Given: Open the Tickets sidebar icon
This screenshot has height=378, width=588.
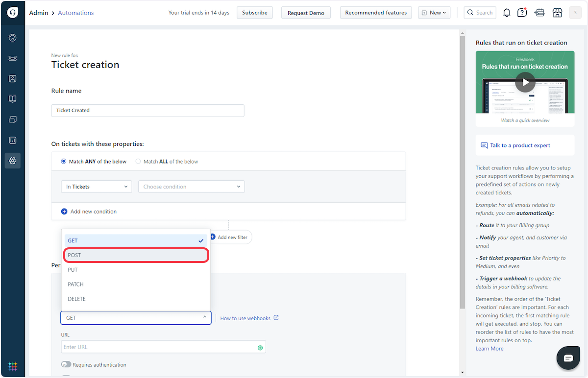Looking at the screenshot, I should [13, 58].
